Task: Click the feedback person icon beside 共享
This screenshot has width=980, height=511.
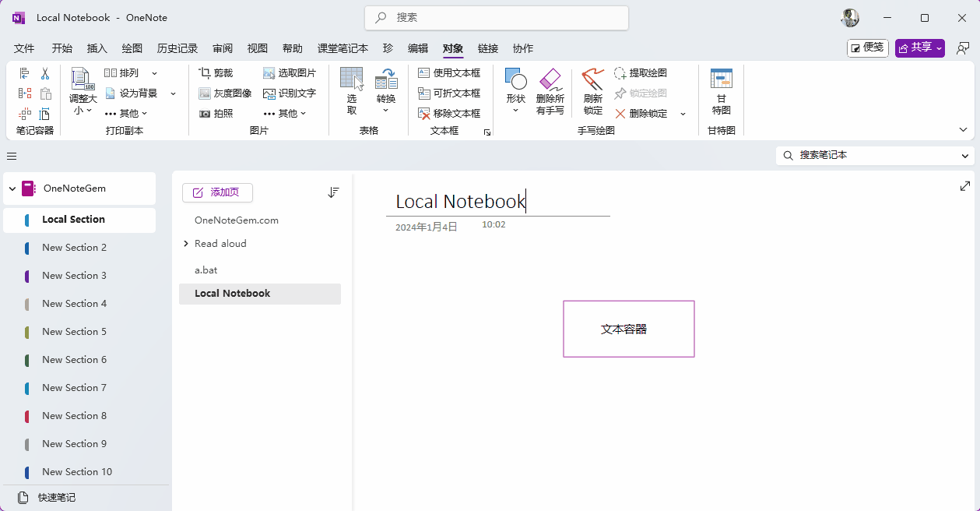Action: [964, 48]
